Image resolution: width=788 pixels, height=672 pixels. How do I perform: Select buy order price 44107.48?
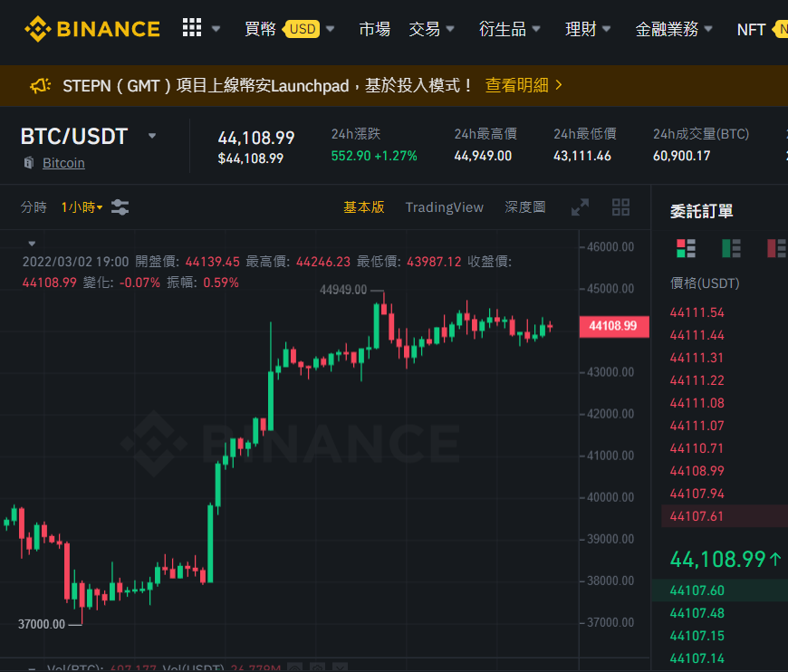(697, 613)
